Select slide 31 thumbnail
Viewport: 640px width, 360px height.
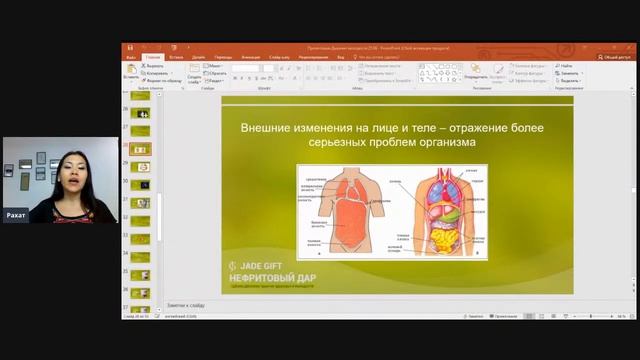[140, 203]
